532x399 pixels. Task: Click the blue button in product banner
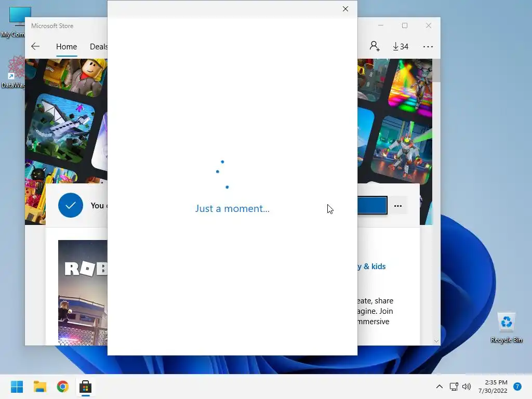click(372, 205)
